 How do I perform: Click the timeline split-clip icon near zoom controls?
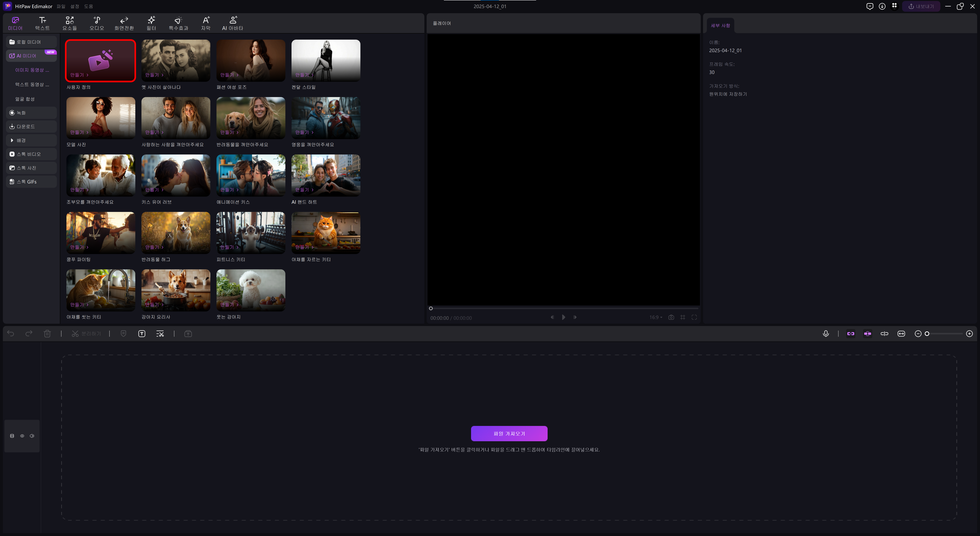click(884, 334)
